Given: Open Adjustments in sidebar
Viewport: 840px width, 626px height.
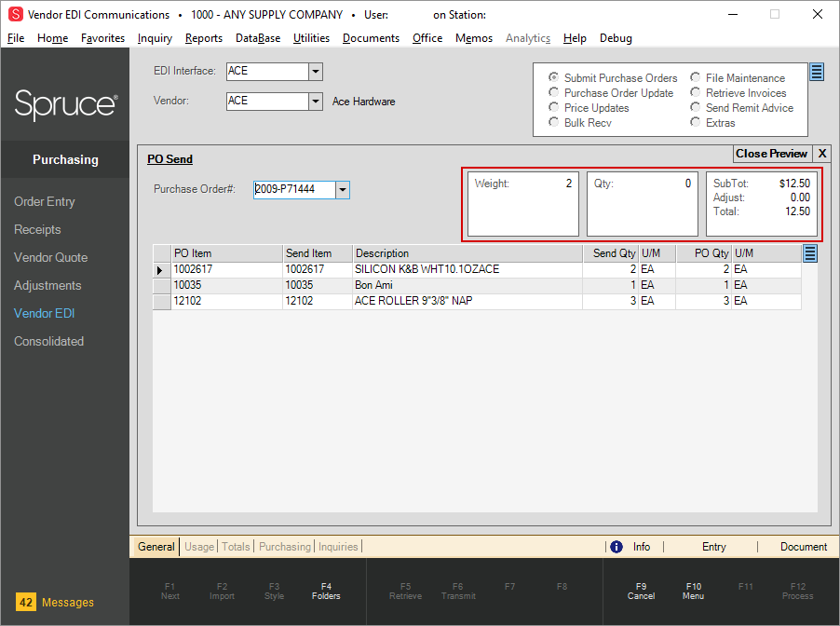Looking at the screenshot, I should 47,285.
